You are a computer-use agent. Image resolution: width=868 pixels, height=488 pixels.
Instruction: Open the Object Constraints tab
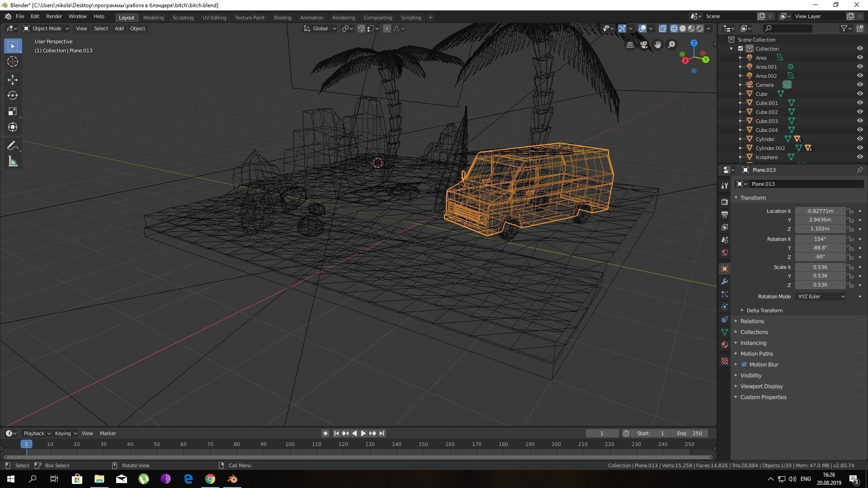pos(725,319)
